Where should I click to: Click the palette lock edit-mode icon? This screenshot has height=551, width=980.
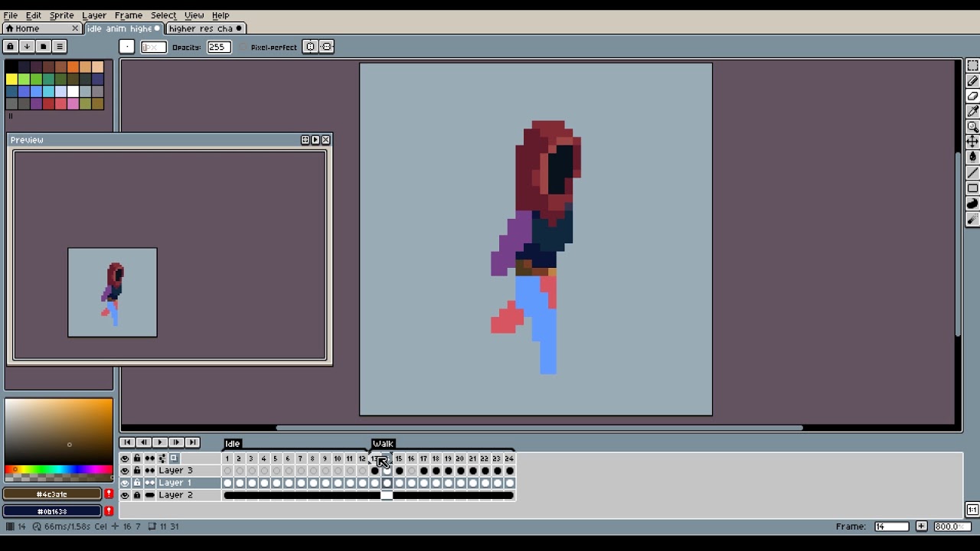coord(10,47)
